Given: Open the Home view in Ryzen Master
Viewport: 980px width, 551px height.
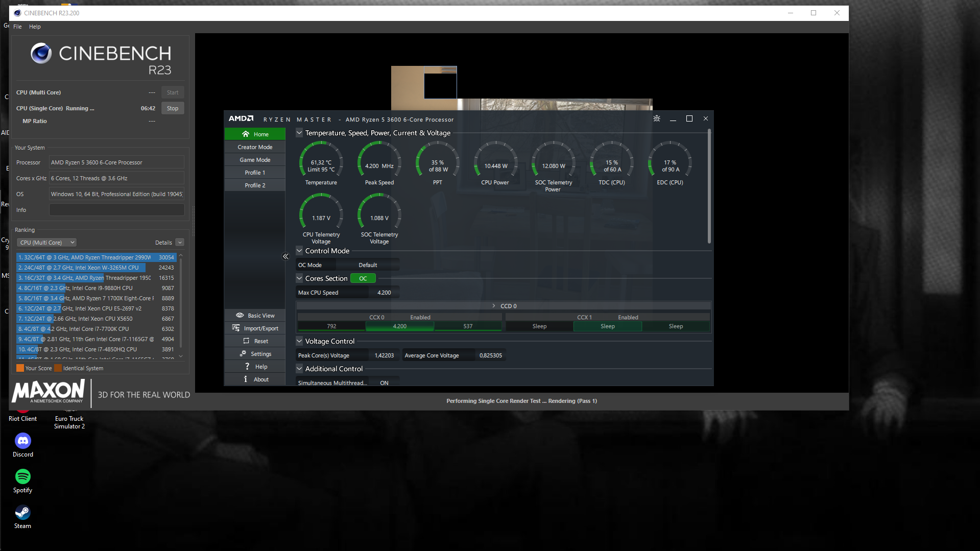Looking at the screenshot, I should (255, 134).
